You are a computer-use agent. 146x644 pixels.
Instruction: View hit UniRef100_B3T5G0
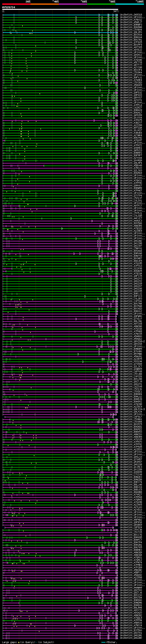(131, 631)
